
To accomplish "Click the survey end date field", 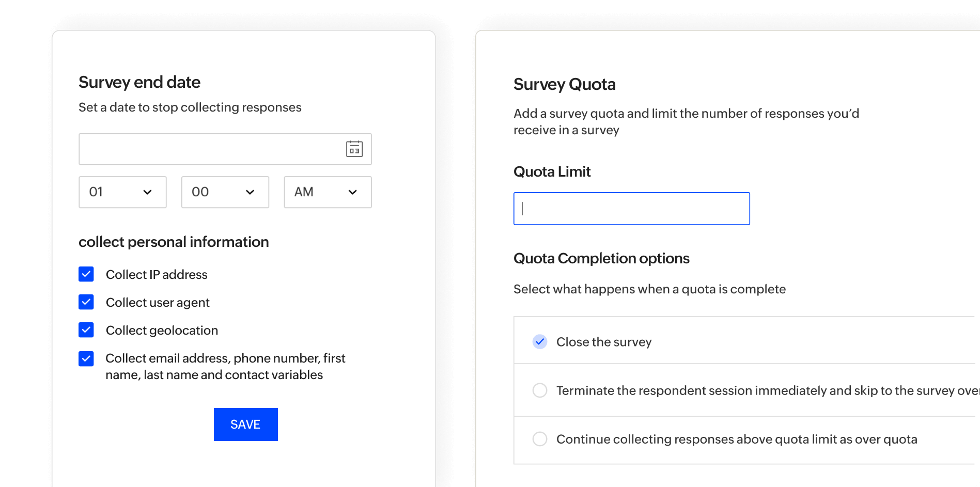I will click(209, 149).
